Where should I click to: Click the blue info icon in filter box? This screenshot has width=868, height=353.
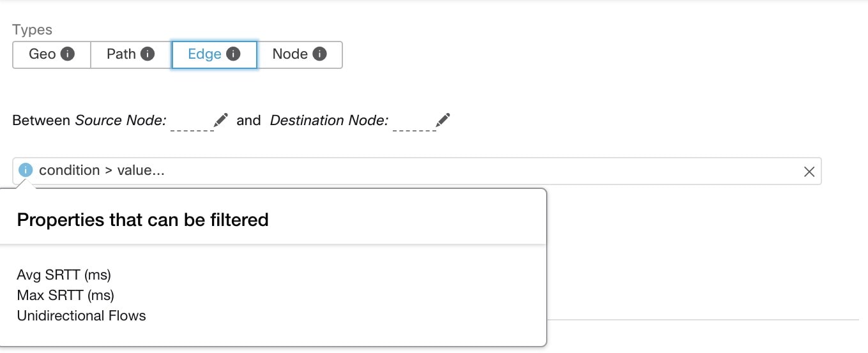click(26, 170)
